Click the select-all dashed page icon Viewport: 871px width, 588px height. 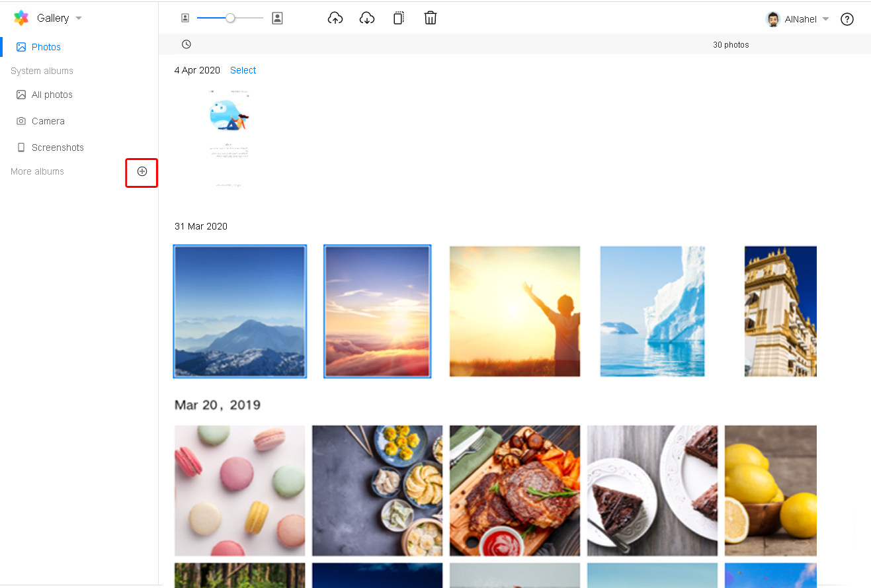398,19
